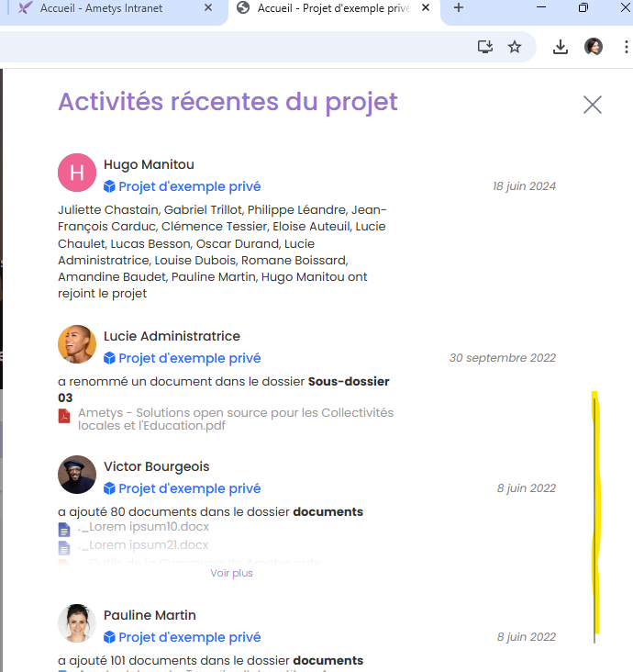This screenshot has height=672, width=633.
Task: Click Hugo Manitou's pink avatar
Action: pyautogui.click(x=77, y=173)
